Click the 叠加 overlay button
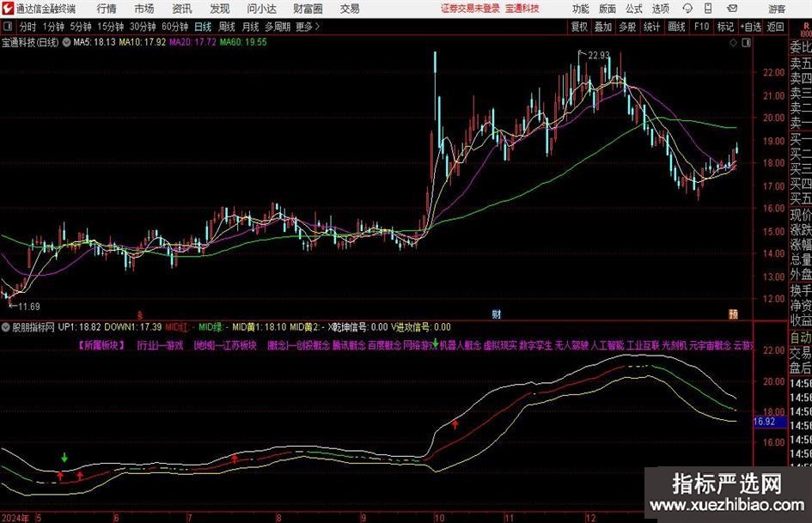Viewport: 812px width, 523px height. pyautogui.click(x=603, y=27)
